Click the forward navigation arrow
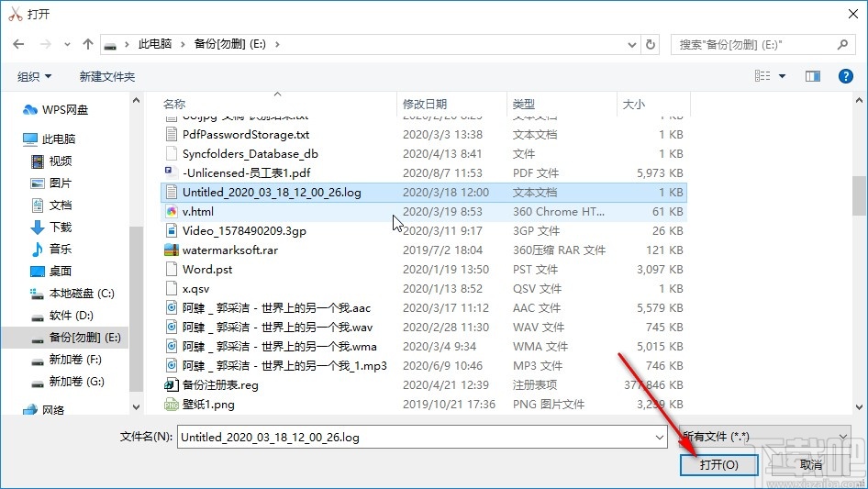868x489 pixels. pyautogui.click(x=45, y=44)
